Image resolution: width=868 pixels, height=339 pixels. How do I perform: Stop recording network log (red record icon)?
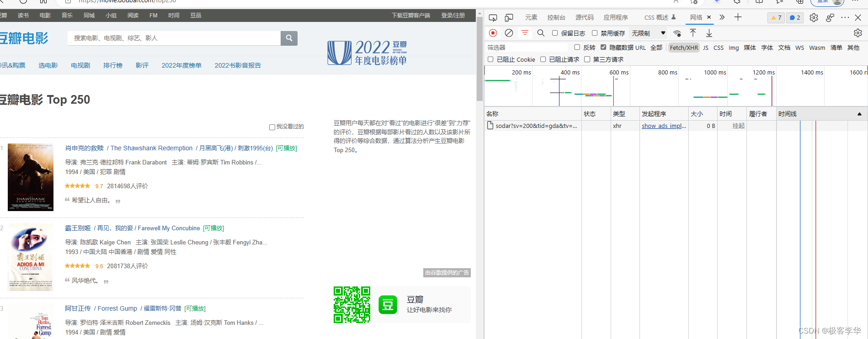(493, 33)
